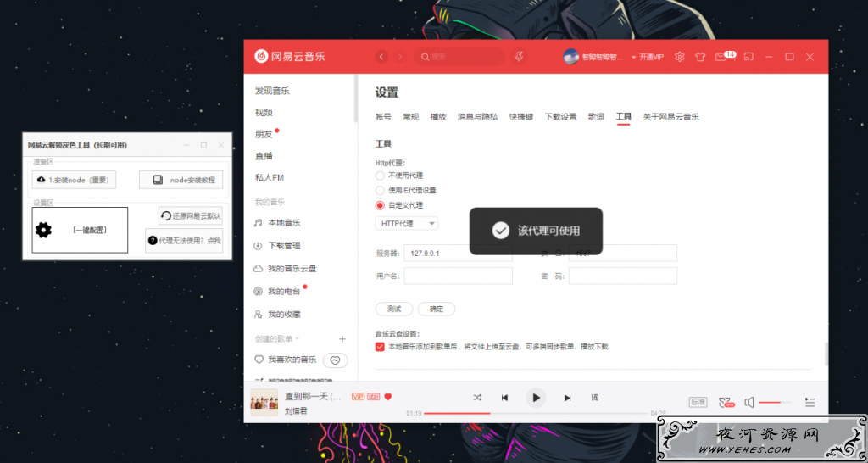Click the 服务器 field showing 127.0.0.1
Image resolution: width=868 pixels, height=463 pixels.
459,253
